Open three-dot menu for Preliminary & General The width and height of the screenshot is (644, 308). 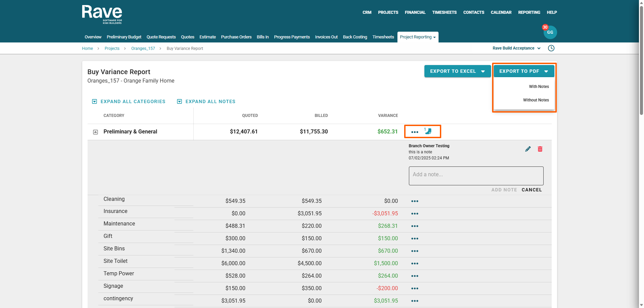pyautogui.click(x=415, y=132)
